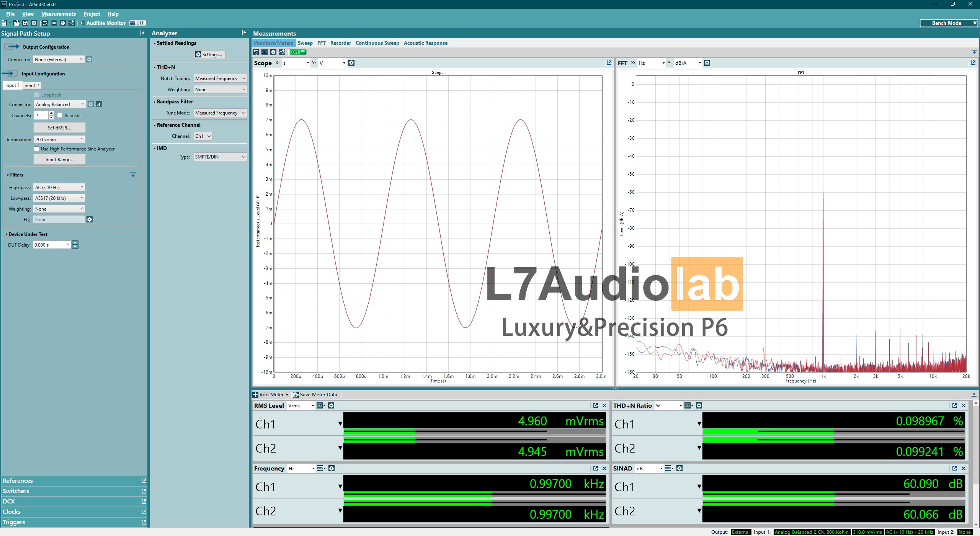Increase DUT Delay with up arrow
Viewport: 980px width, 536px height.
click(x=75, y=243)
